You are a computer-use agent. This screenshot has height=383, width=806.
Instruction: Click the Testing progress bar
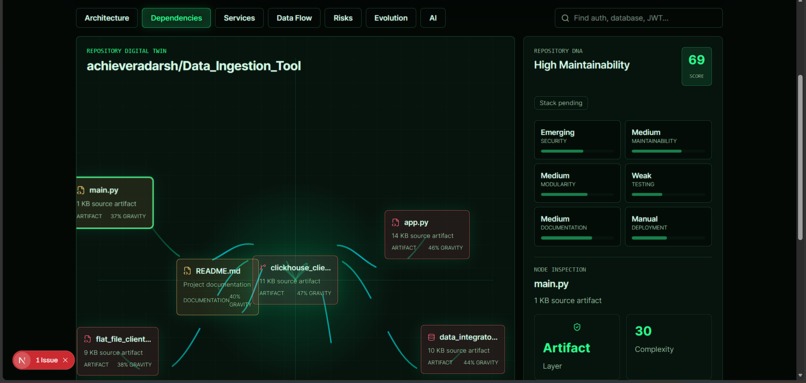pyautogui.click(x=668, y=194)
